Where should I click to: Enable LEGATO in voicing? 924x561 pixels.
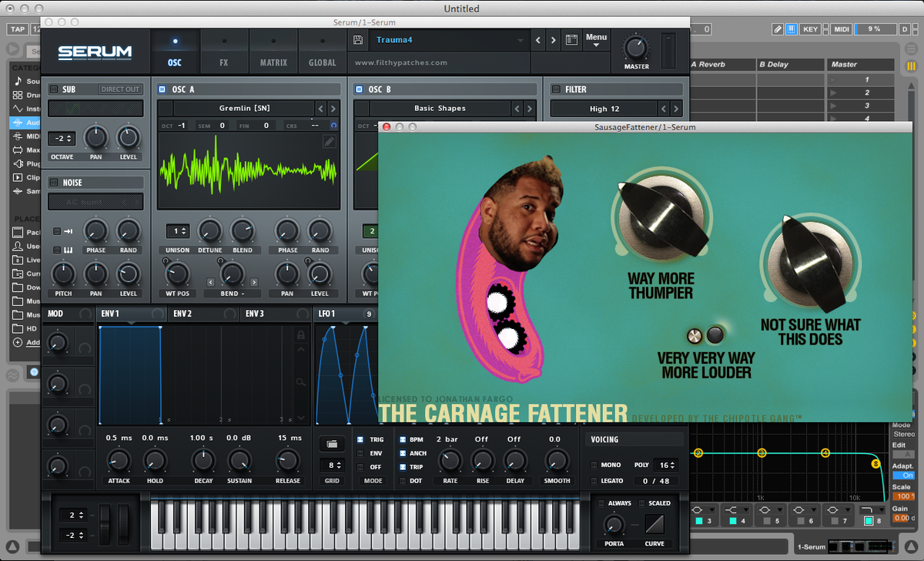click(594, 481)
